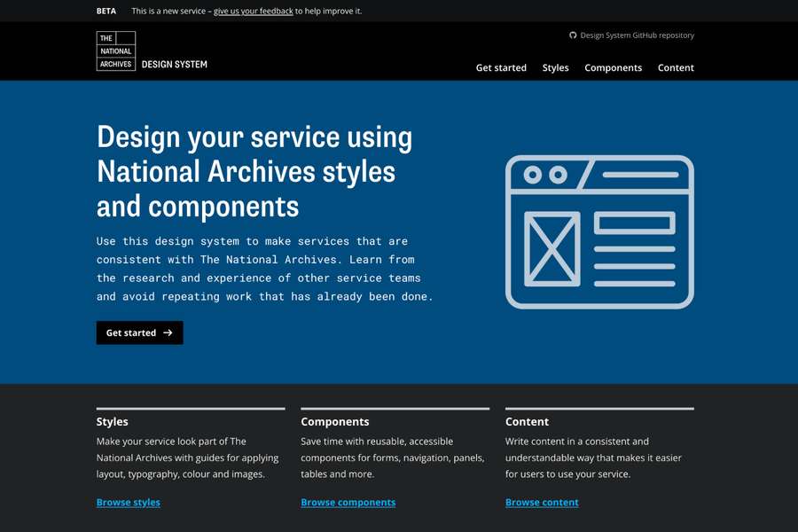Click the Styles card heading
Image resolution: width=798 pixels, height=532 pixels.
(112, 421)
